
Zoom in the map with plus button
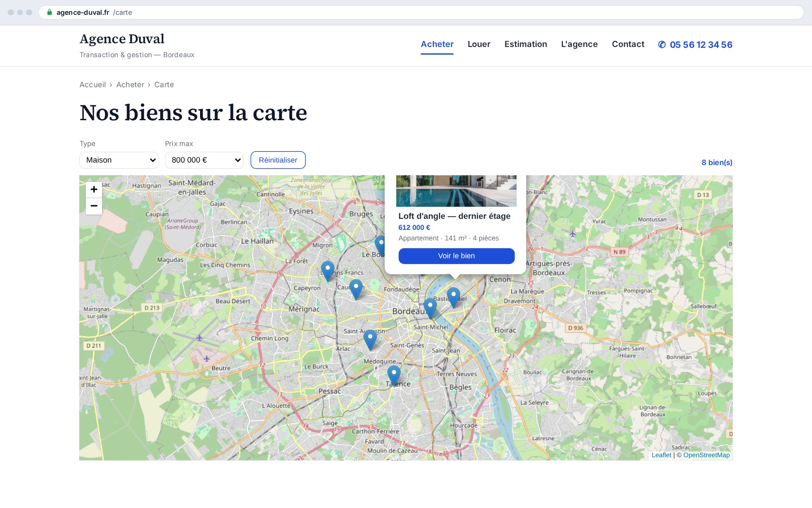pyautogui.click(x=94, y=190)
